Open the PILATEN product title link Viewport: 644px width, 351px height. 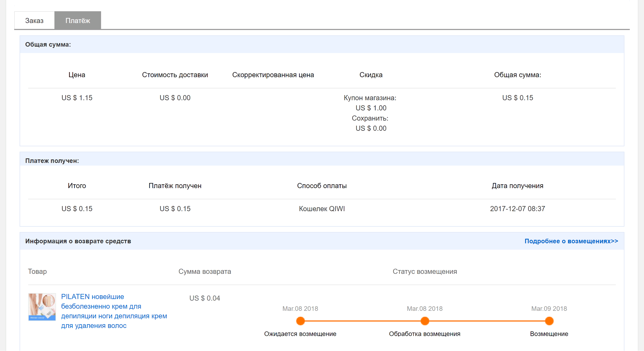(114, 311)
